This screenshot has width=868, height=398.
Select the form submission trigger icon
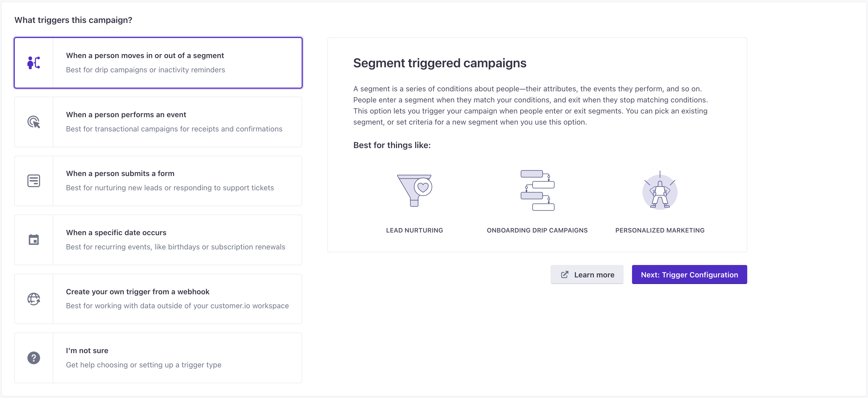(34, 180)
